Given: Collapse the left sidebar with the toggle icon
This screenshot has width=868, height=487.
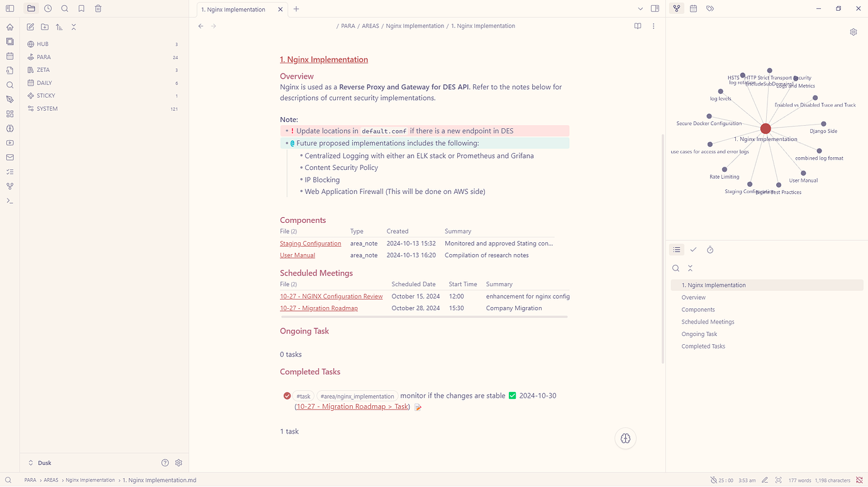Looking at the screenshot, I should click(9, 8).
